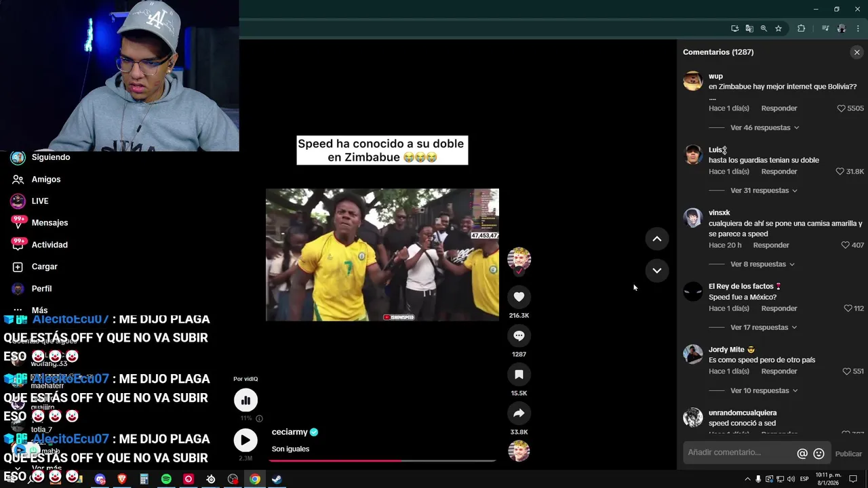Open Steam from the taskbar
This screenshot has height=488, width=868.
point(277,479)
